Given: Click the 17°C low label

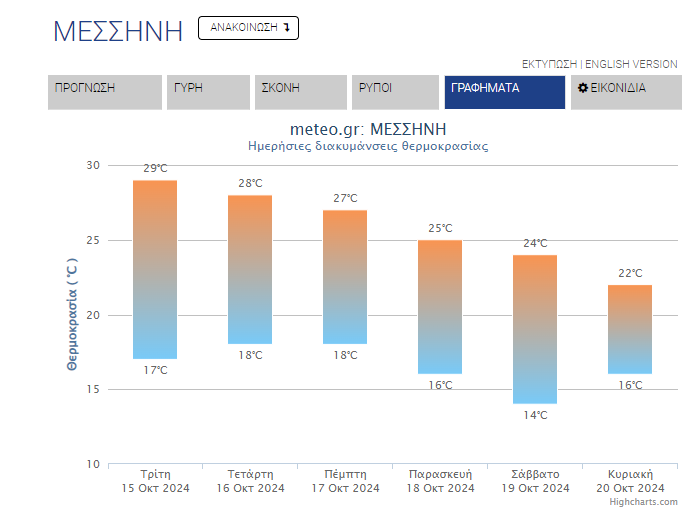Looking at the screenshot, I should [155, 370].
